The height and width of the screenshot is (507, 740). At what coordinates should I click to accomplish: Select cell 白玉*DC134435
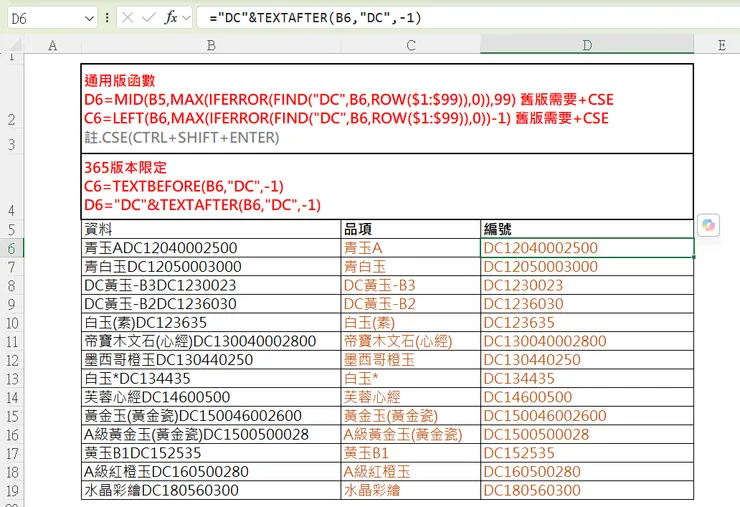[211, 379]
